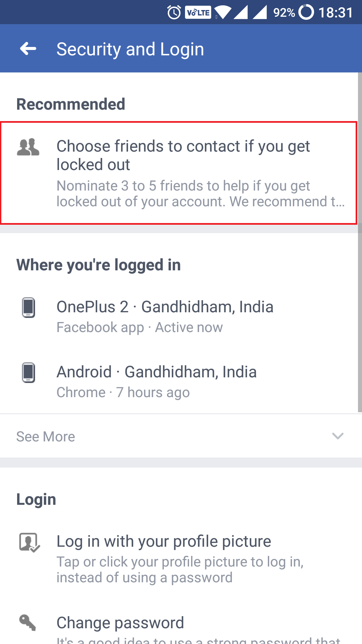This screenshot has width=362, height=644.
Task: Tap the alarm clock status icon
Action: point(174,13)
